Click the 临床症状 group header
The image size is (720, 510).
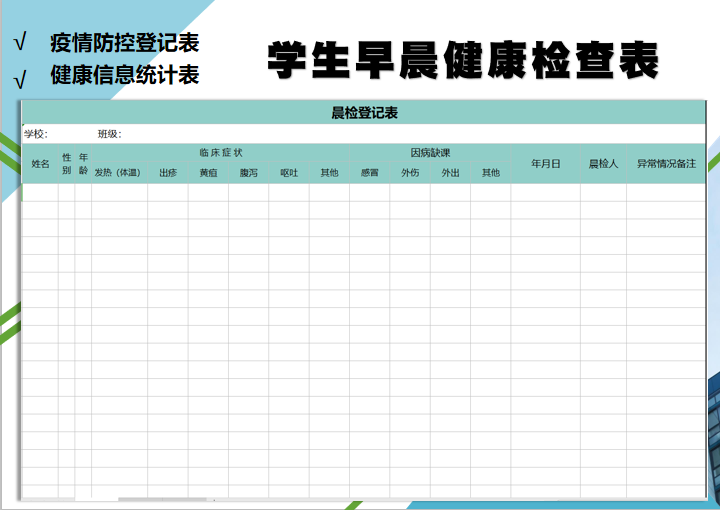[220, 153]
